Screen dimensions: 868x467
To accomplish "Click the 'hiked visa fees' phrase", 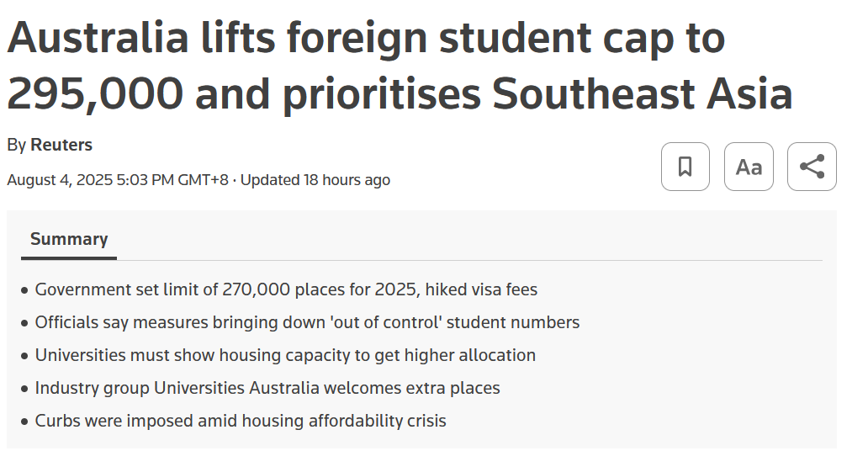I will [481, 289].
